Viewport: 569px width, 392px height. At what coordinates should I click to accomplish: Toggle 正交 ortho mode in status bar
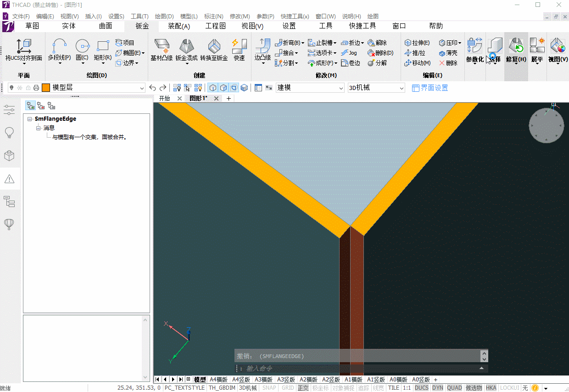tap(303, 388)
